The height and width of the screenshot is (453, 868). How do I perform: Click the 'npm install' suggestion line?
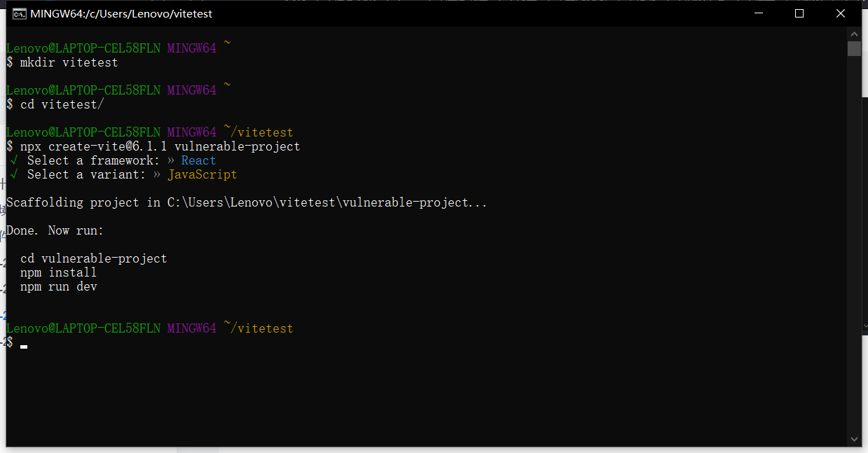(x=59, y=272)
